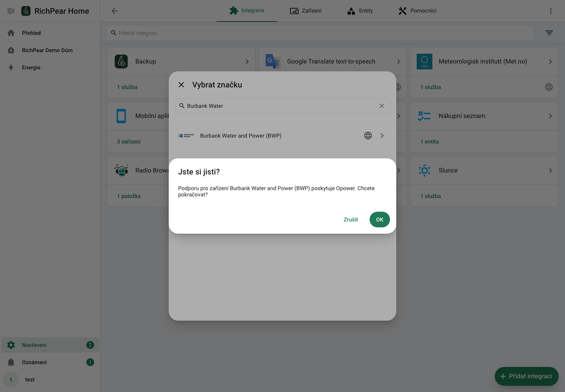Viewport: 565px width, 392px height.
Task: Expand the Meteorologisk institutt chevron
Action: 550,62
